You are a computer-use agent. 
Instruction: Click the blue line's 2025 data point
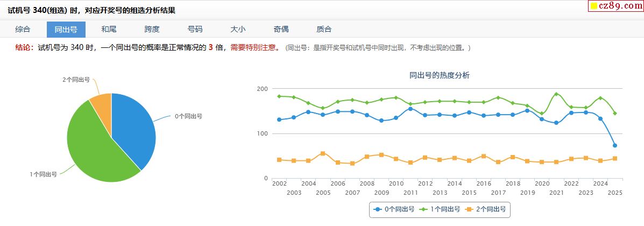[x=614, y=145]
